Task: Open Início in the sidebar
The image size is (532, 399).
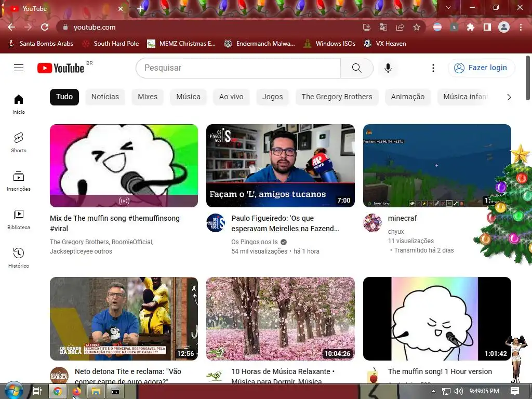Action: (x=19, y=104)
